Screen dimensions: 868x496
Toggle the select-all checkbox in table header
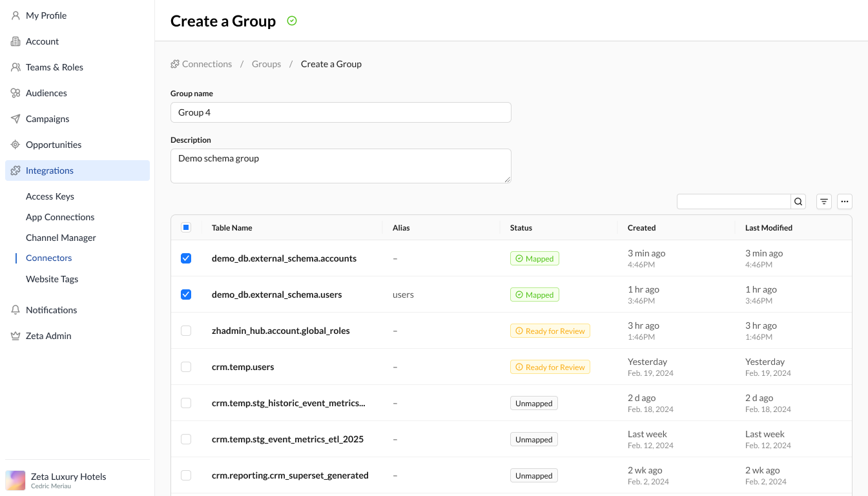[x=186, y=227]
